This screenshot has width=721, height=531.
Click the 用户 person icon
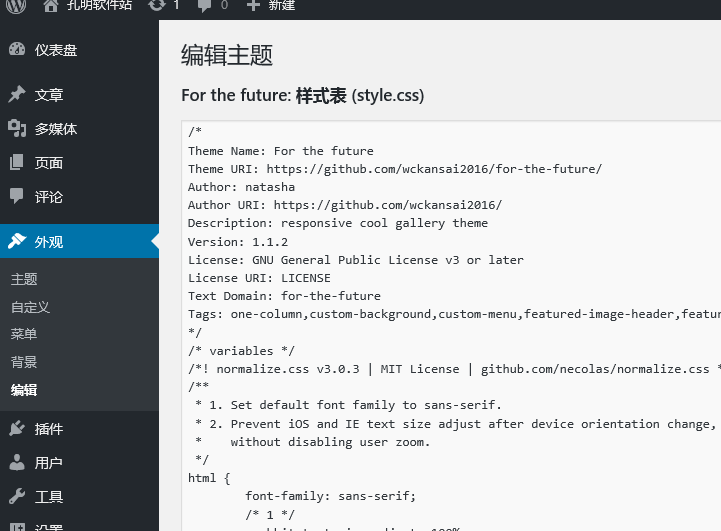(x=17, y=463)
